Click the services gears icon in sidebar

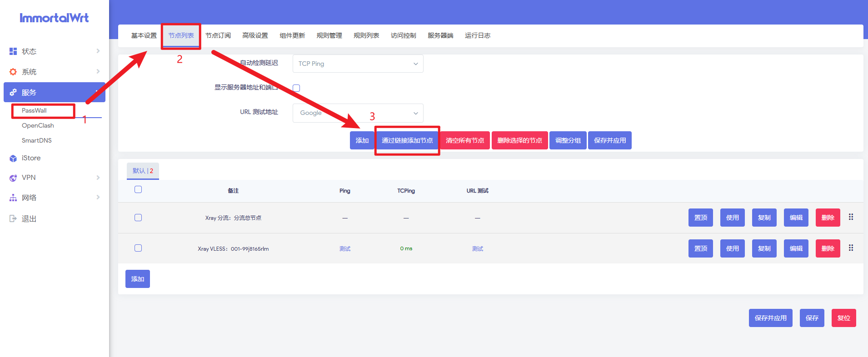pyautogui.click(x=13, y=92)
